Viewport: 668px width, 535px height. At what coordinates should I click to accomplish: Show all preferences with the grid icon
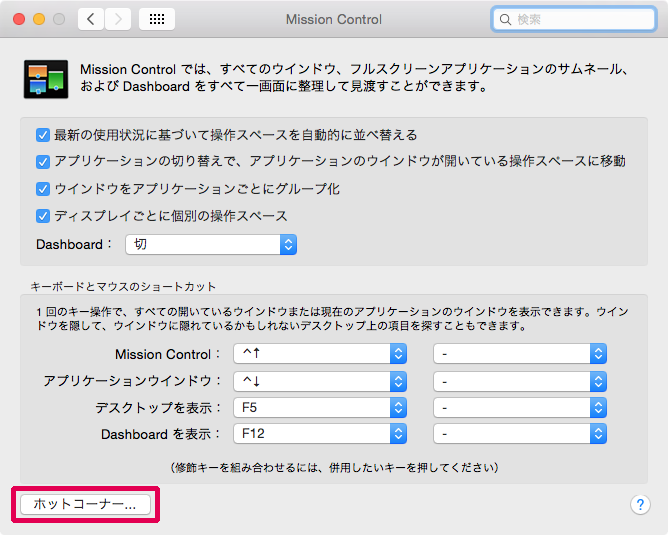[x=157, y=19]
